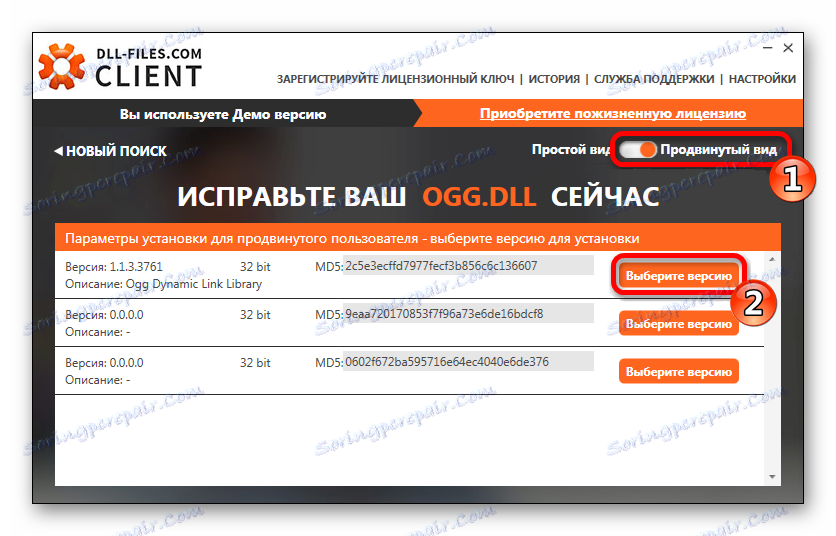Click the DLL-Files.com Client gear logo
836x536 pixels.
click(62, 66)
